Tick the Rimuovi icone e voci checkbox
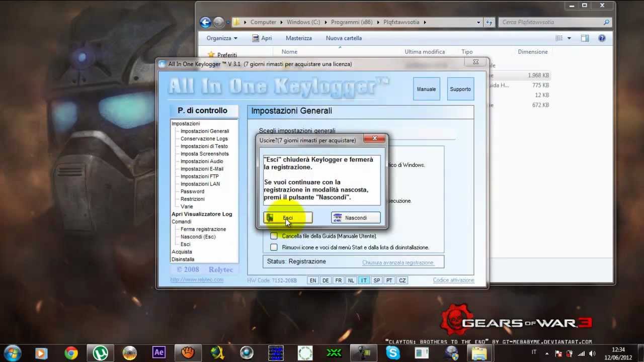This screenshot has height=362, width=644. click(274, 247)
